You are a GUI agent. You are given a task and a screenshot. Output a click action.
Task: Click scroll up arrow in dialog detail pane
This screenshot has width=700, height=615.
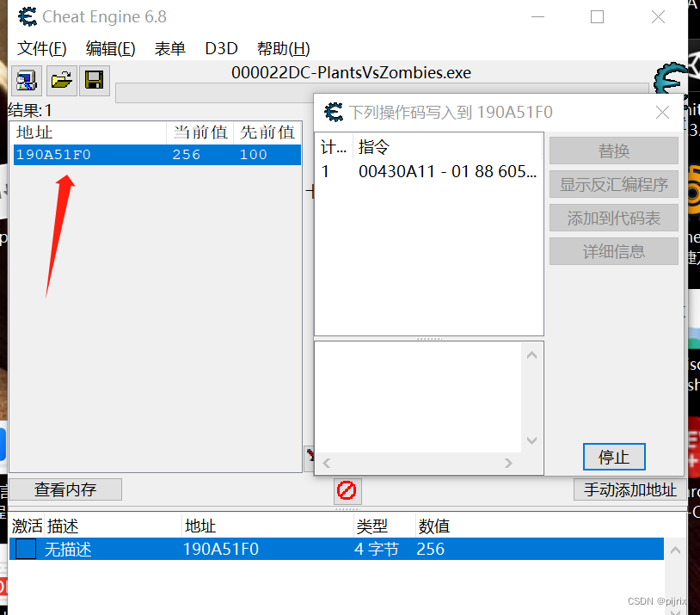click(x=531, y=355)
